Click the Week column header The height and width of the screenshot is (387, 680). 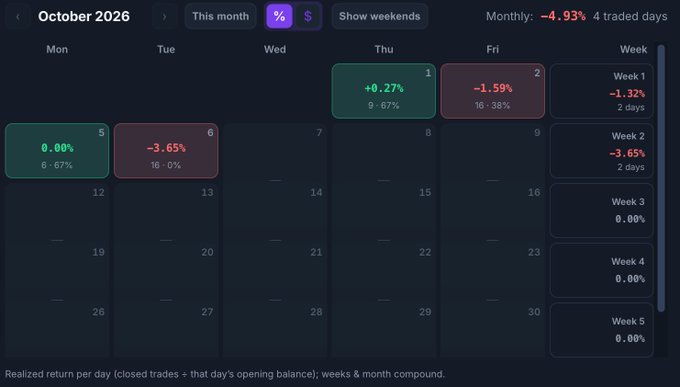coord(634,49)
